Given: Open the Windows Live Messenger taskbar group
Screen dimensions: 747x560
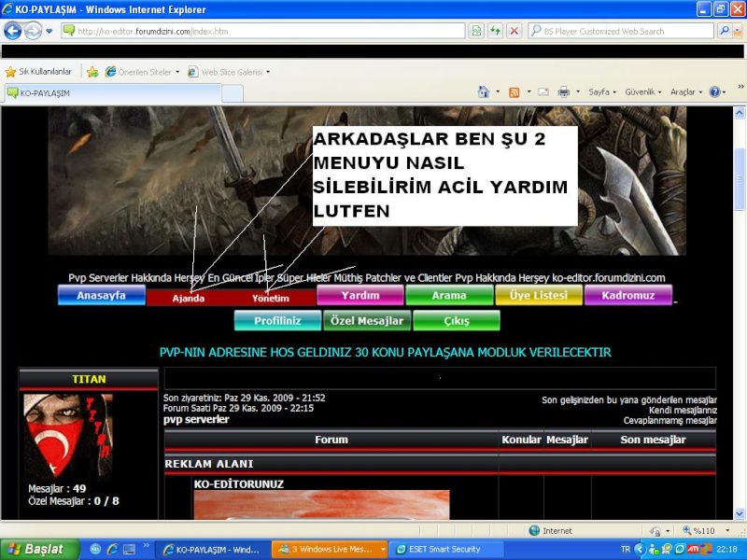Looking at the screenshot, I should (330, 550).
